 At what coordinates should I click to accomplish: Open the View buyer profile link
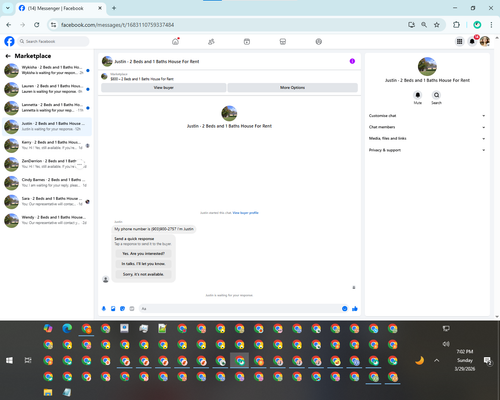245,213
